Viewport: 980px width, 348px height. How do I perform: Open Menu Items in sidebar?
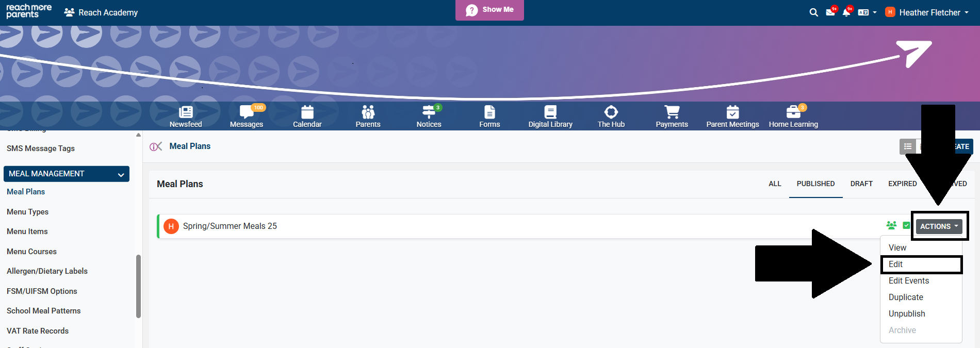pos(27,231)
